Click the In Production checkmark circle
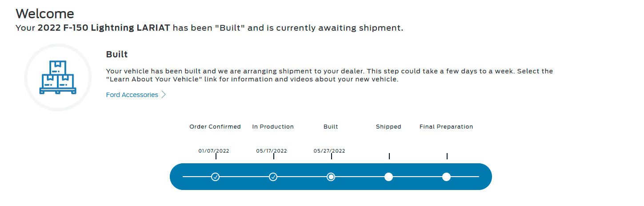Image resolution: width=644 pixels, height=206 pixels. (x=273, y=177)
